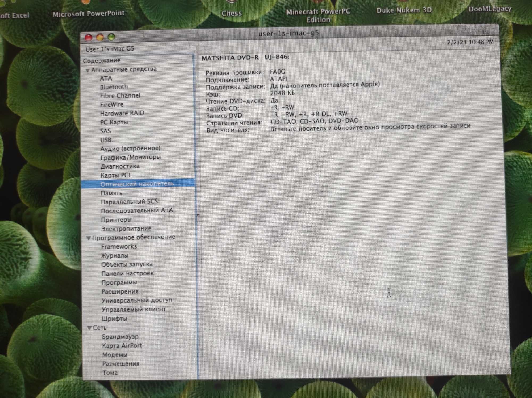Select USB entry in sidebar
532x398 pixels.
(x=106, y=140)
